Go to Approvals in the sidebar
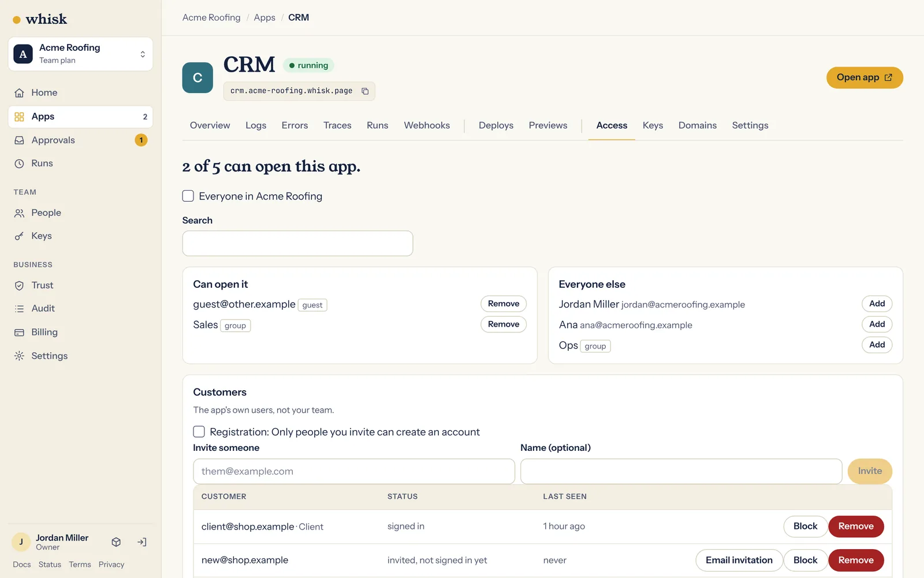The height and width of the screenshot is (578, 924). [80, 140]
